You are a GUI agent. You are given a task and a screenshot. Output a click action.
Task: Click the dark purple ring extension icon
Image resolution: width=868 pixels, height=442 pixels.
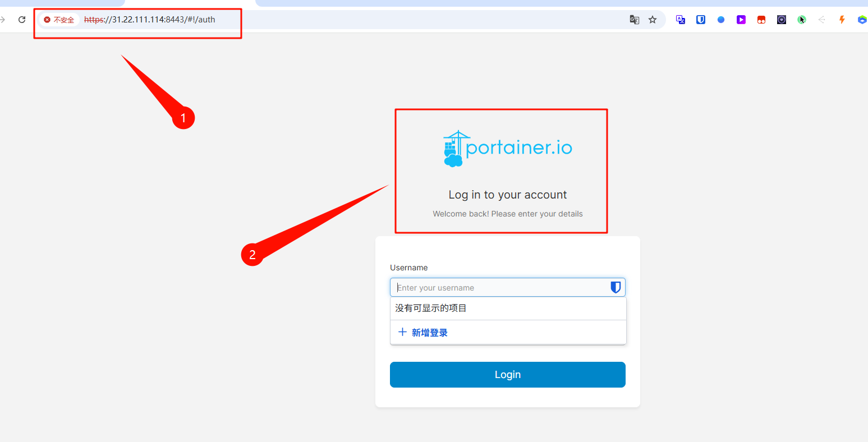coord(782,20)
